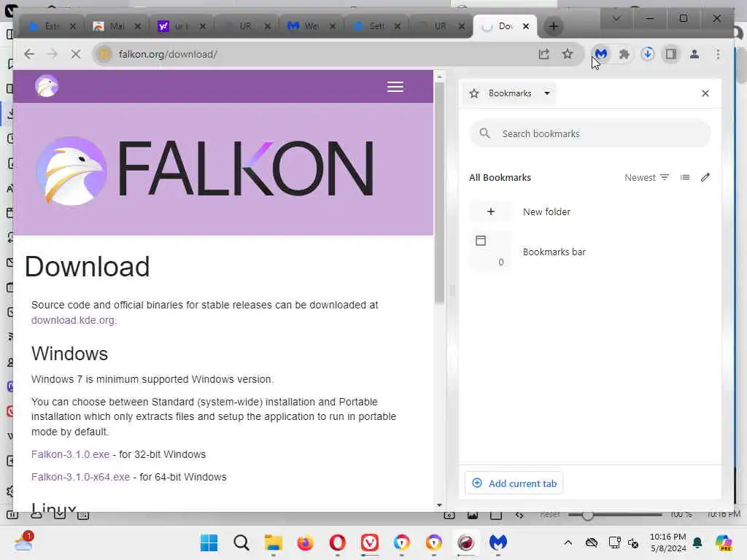
Task: Close the Yahoo tab
Action: pos(203,26)
